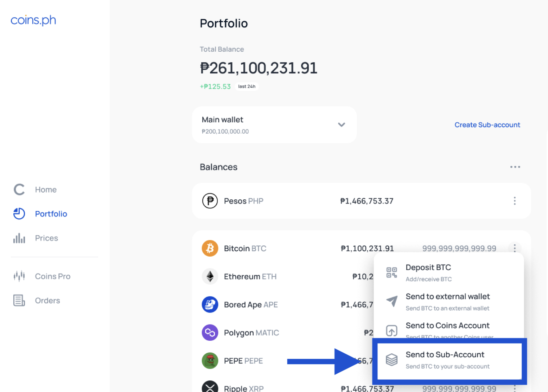Viewport: 548px width, 392px height.
Task: Select the PEPE balance row
Action: click(x=283, y=361)
